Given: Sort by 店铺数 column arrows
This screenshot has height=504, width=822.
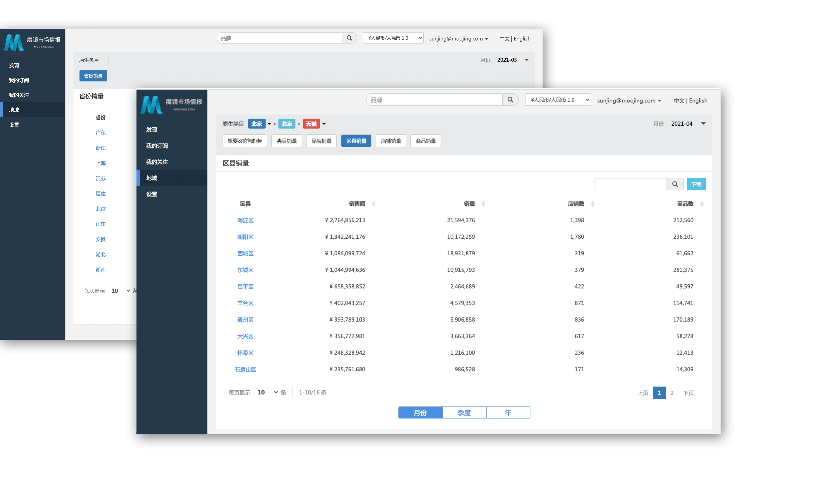Looking at the screenshot, I should point(592,204).
